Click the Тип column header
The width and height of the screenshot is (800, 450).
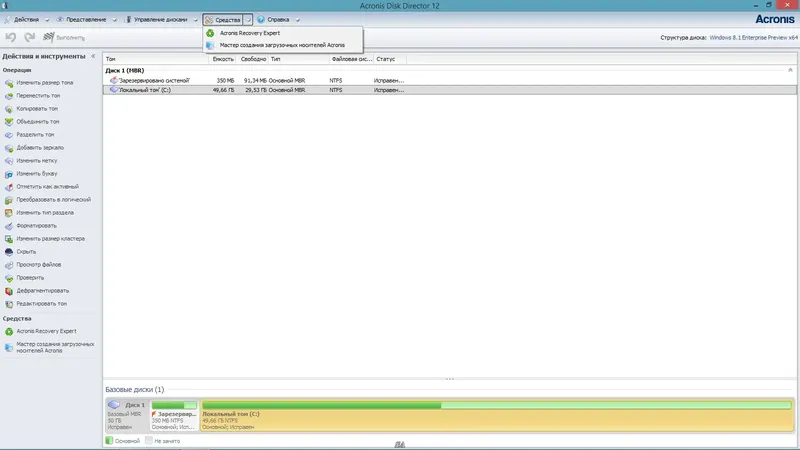(x=299, y=59)
